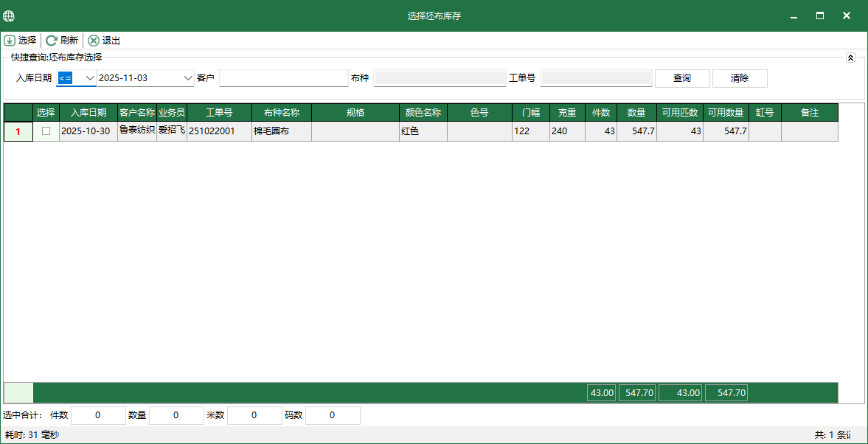Click the circled-X icon beside 退出

[x=92, y=41]
